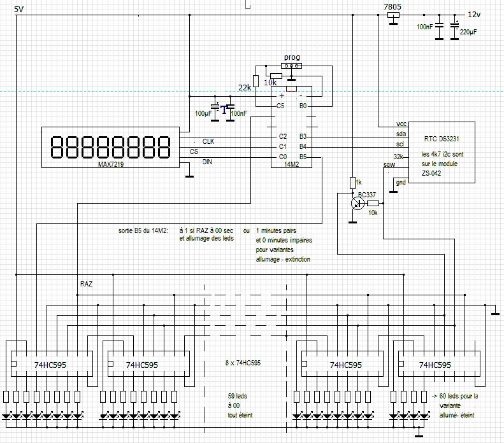Viewport: 504px width, 443px height.
Task: Select the 7805 voltage regulator symbol
Action: (393, 15)
